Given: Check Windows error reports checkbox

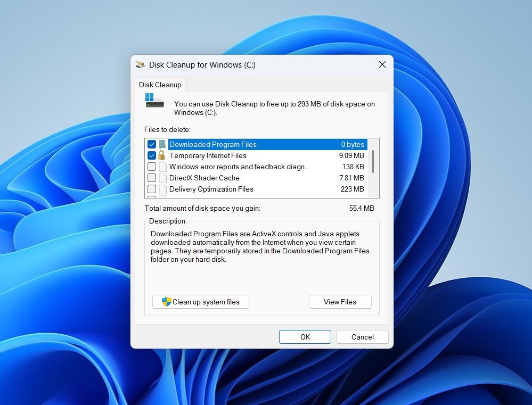Looking at the screenshot, I should coord(152,167).
